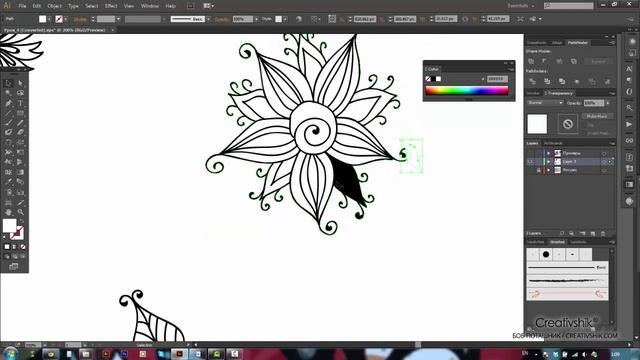Select the Eyedropper tool

point(8,182)
